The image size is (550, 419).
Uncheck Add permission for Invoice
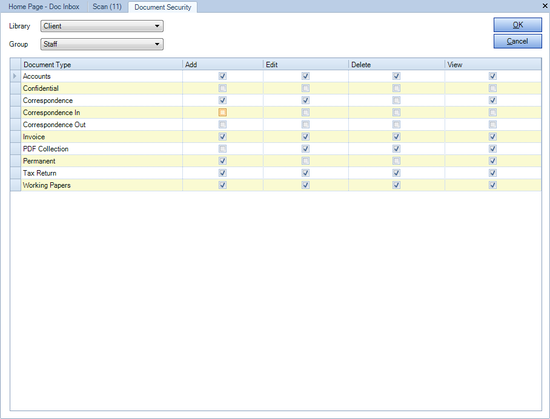pos(222,137)
